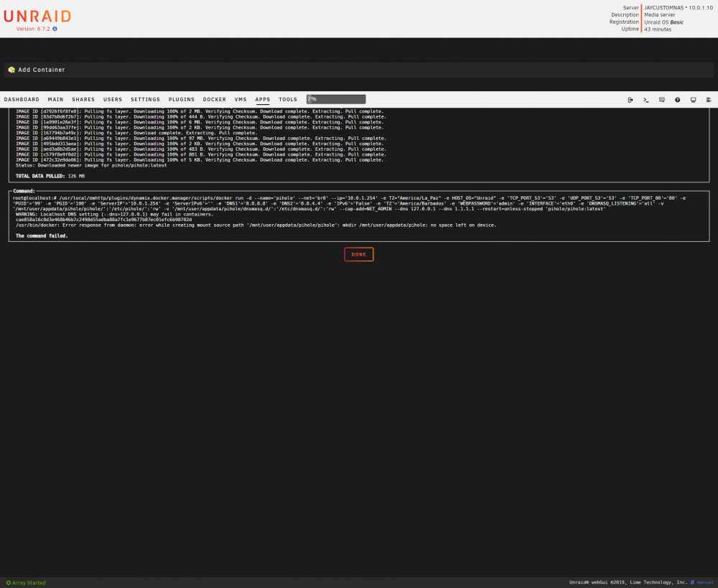Image resolution: width=718 pixels, height=588 pixels.
Task: Open the Shares tab
Action: tap(83, 99)
